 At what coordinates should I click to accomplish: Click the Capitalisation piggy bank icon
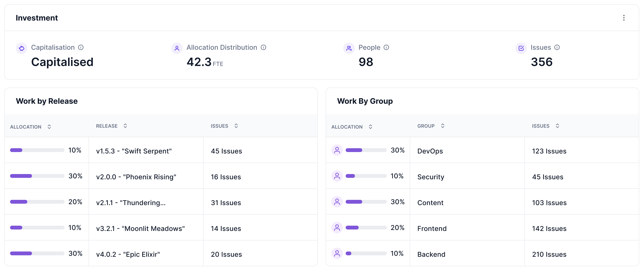pyautogui.click(x=22, y=48)
